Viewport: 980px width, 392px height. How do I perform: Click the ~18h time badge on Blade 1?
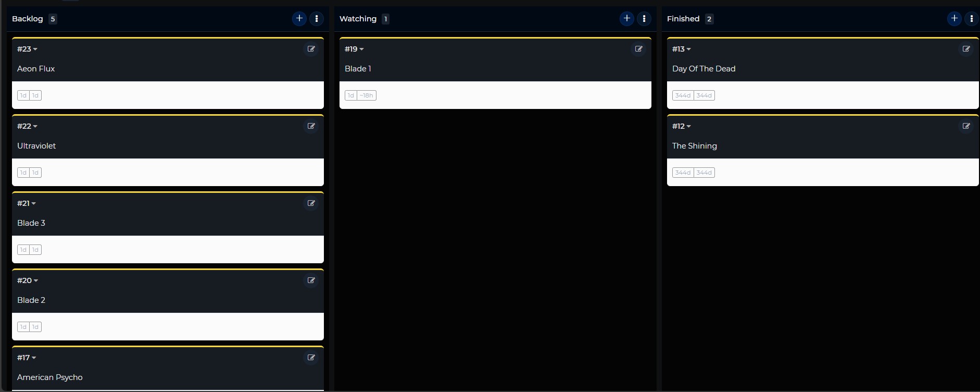tap(367, 95)
